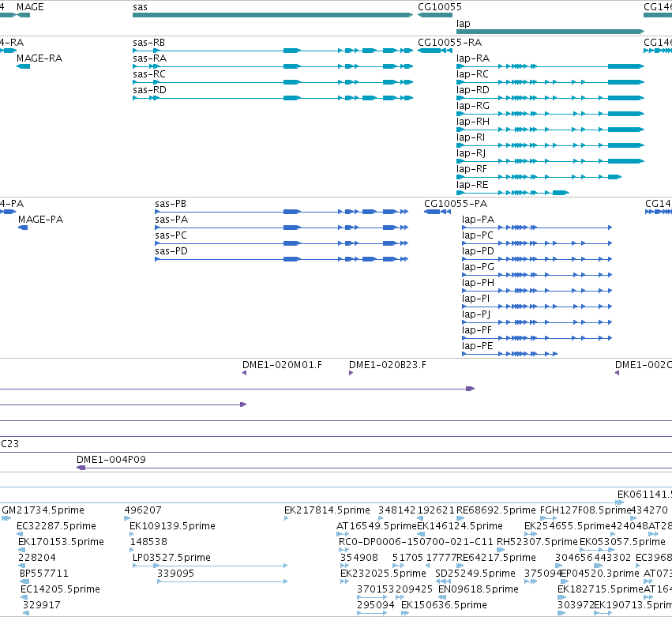Click EST EC32287.5prime
This screenshot has width=672, height=617.
56,526
